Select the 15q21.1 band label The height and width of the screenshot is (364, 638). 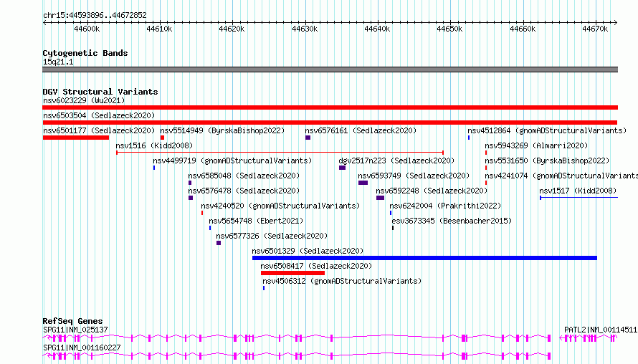tap(58, 62)
